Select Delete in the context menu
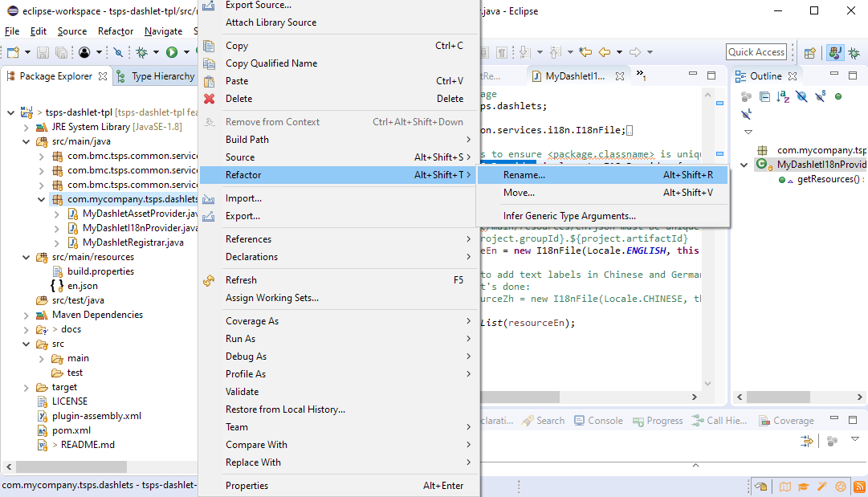 coord(339,99)
